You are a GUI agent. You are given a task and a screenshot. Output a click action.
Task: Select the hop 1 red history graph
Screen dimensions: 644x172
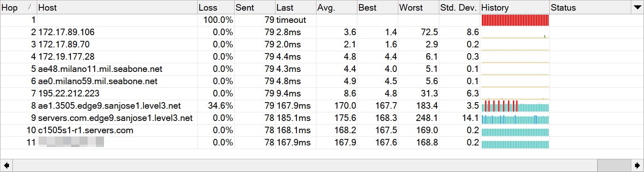tap(515, 20)
